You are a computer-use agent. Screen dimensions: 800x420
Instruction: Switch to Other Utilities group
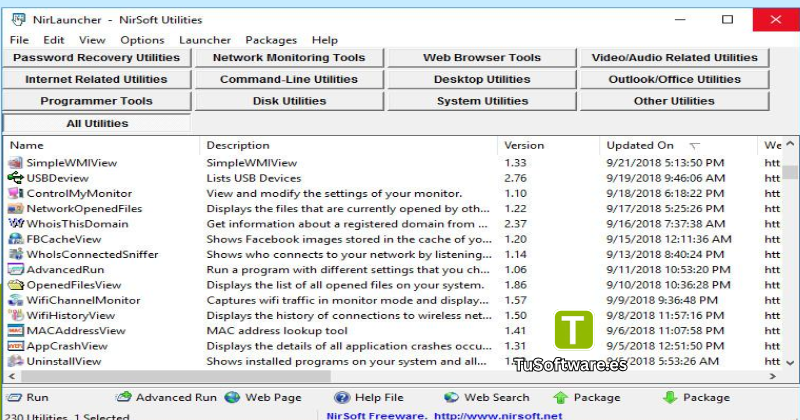pos(674,101)
